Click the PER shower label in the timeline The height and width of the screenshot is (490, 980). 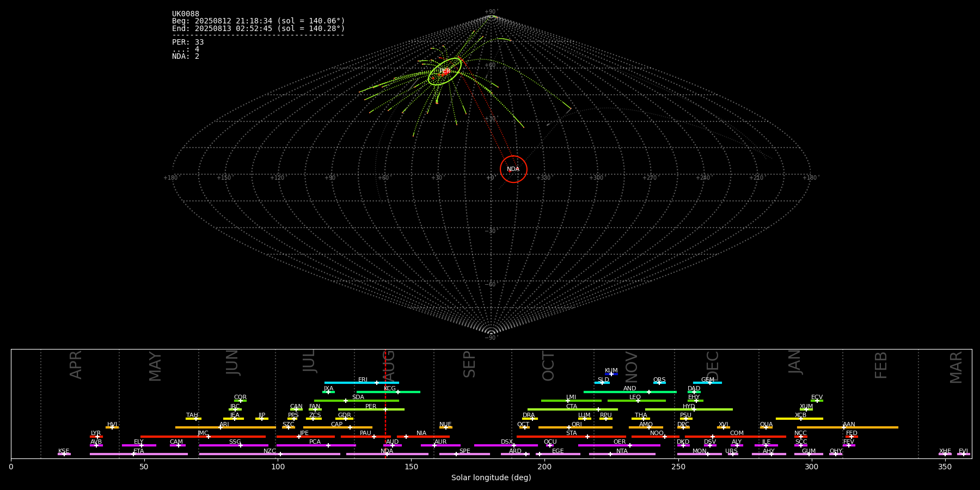click(x=371, y=407)
